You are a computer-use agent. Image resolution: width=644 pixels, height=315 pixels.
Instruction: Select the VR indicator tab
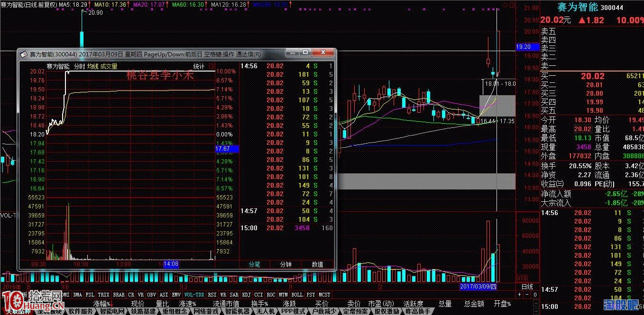141,295
